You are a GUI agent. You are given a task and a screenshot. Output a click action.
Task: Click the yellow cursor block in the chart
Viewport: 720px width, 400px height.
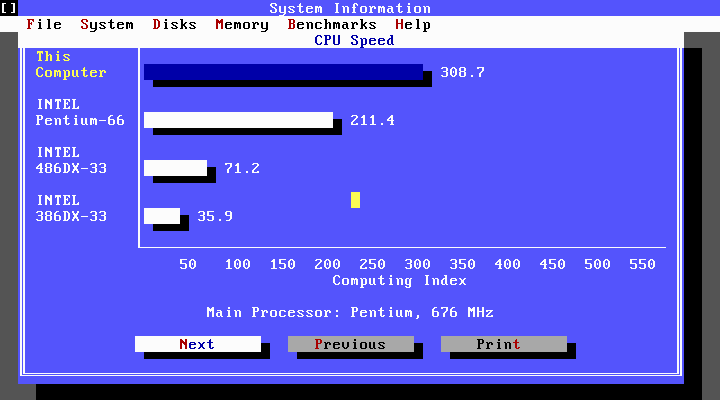(355, 200)
